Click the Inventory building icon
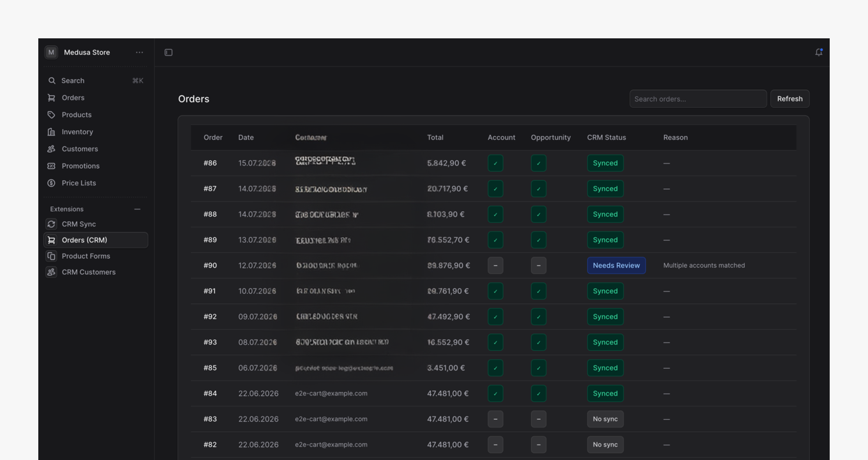This screenshot has width=868, height=460. pyautogui.click(x=51, y=132)
